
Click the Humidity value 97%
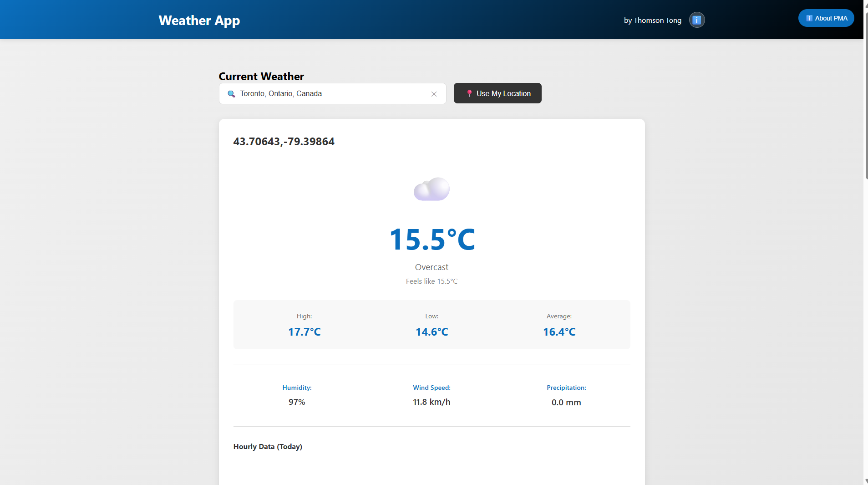pos(297,402)
